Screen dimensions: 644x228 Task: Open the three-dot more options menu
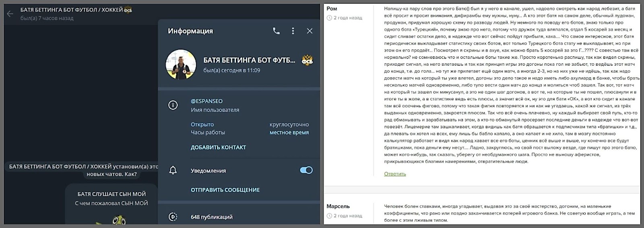293,31
